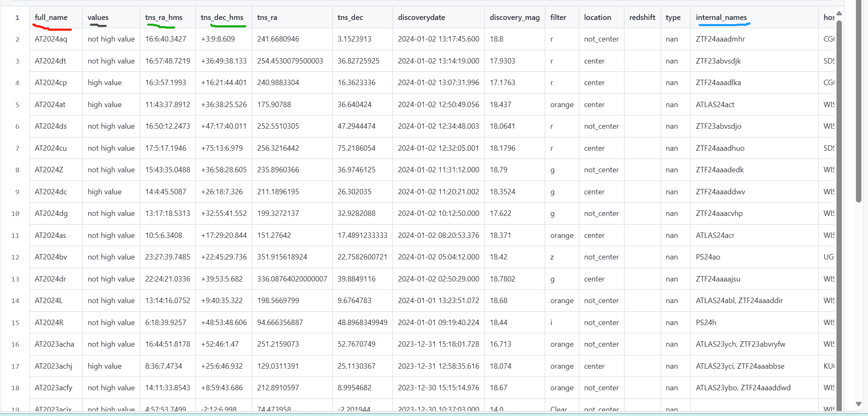Image resolution: width=868 pixels, height=416 pixels.
Task: Click RA value 16:6:40.3427
Action: tap(166, 39)
